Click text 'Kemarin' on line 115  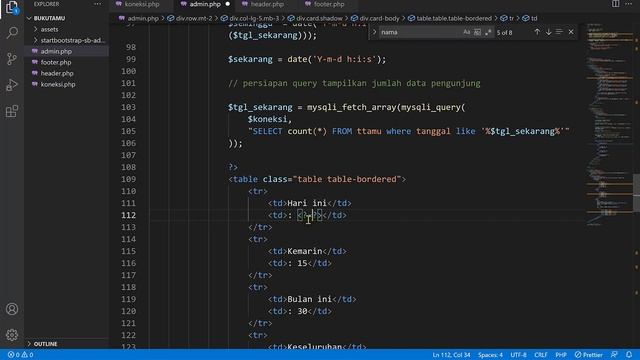tap(304, 251)
